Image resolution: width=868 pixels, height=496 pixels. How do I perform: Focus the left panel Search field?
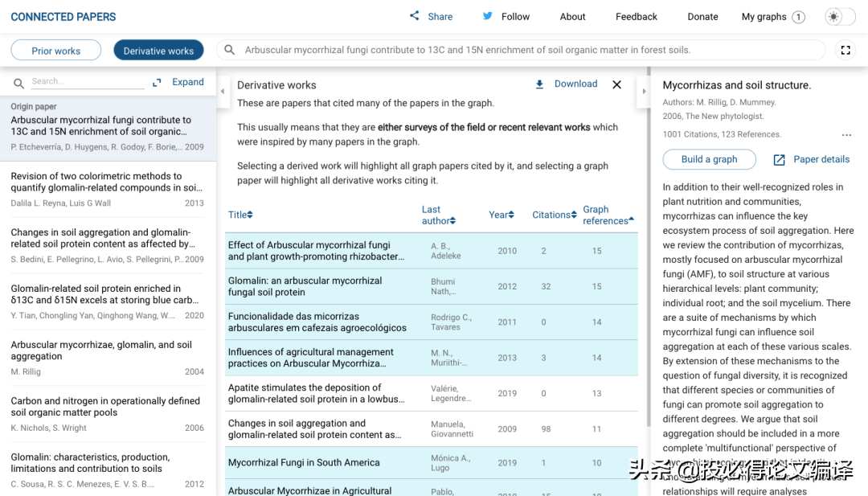pos(88,81)
